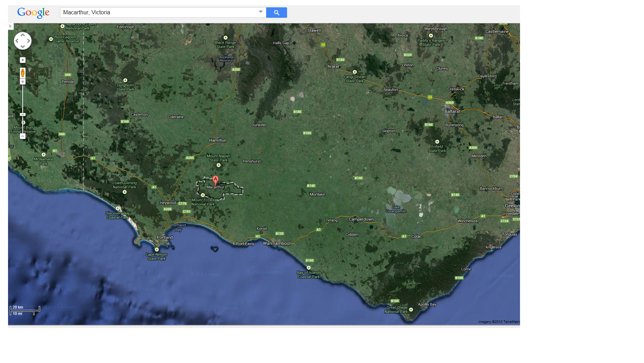
Task: Pan the map up with the arrow
Action: tap(23, 35)
